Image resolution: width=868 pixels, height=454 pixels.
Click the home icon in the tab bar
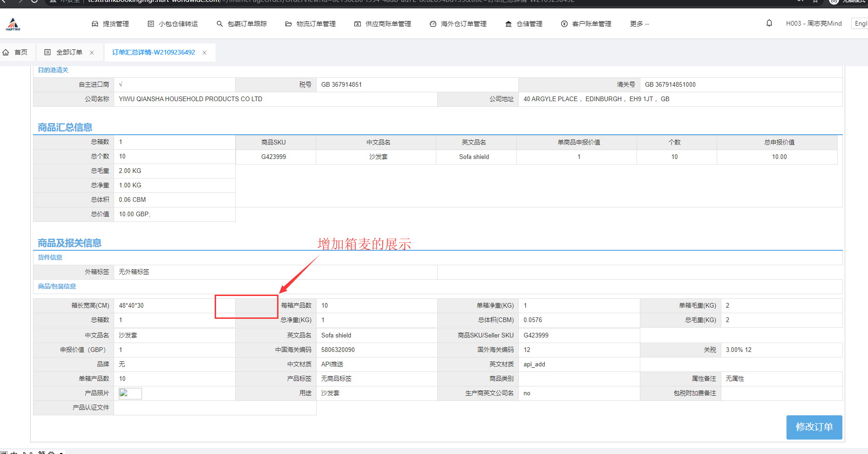click(x=6, y=52)
